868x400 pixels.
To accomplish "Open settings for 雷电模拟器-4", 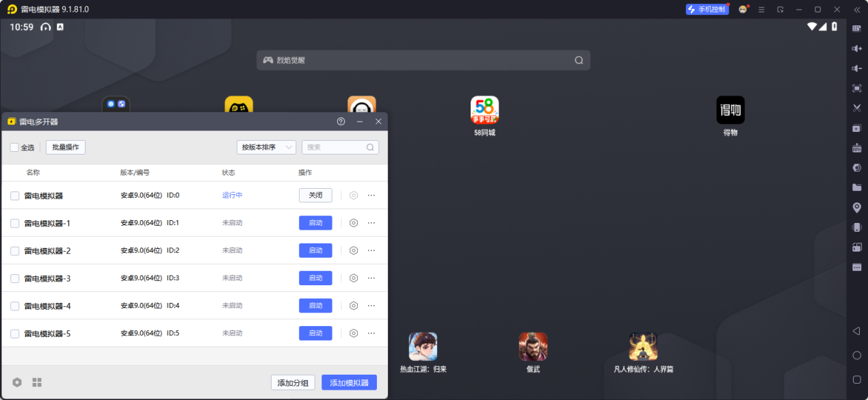I will point(354,306).
